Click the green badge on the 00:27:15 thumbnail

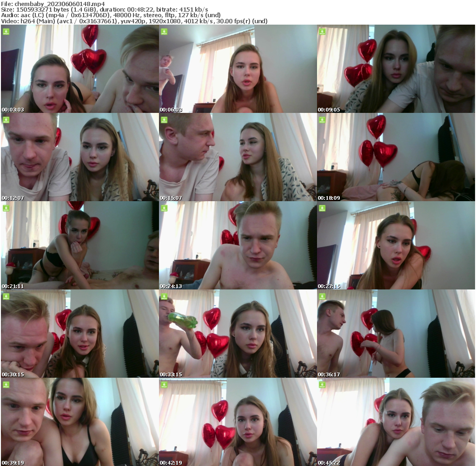323,209
